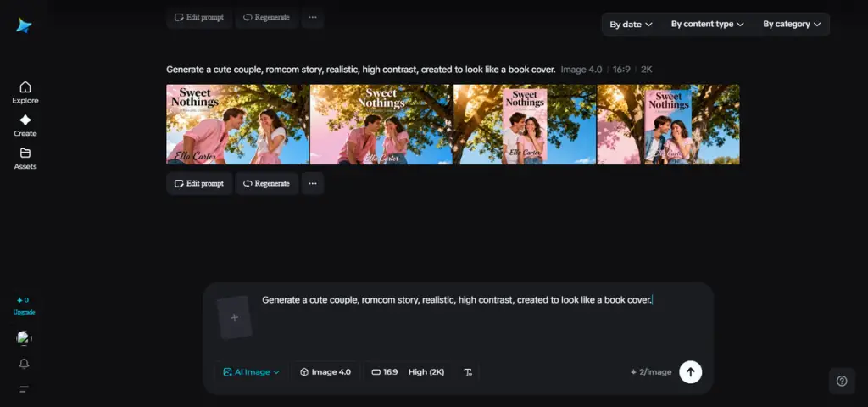Open the sidebar menu lines icon

[x=24, y=389]
